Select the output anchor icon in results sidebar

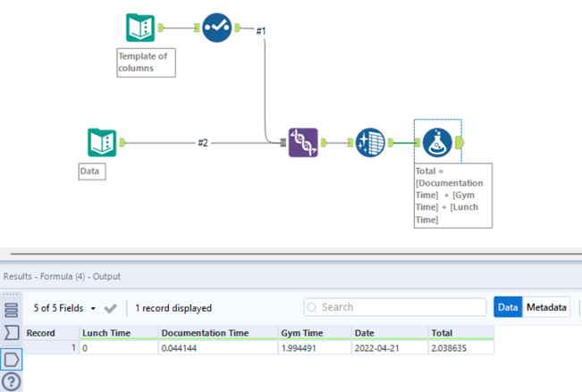(x=12, y=359)
